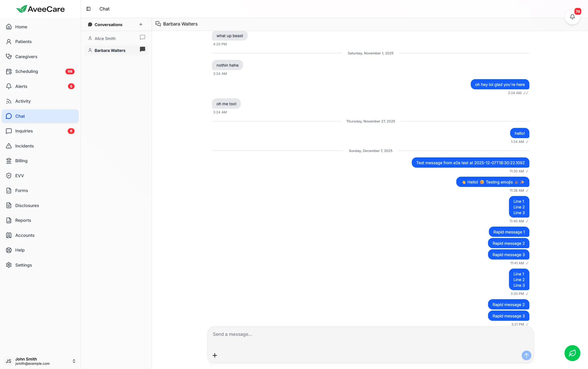Open Scheduling via the calendar icon
Screen dimensions: 588x369
(x=9, y=71)
